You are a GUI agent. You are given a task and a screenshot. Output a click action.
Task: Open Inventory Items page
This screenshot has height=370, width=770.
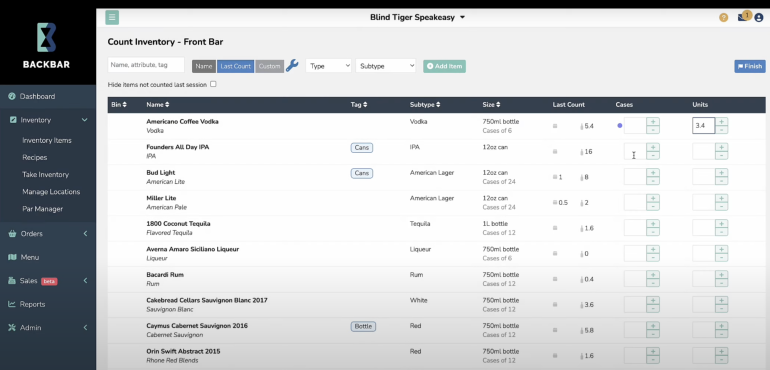[x=47, y=141]
